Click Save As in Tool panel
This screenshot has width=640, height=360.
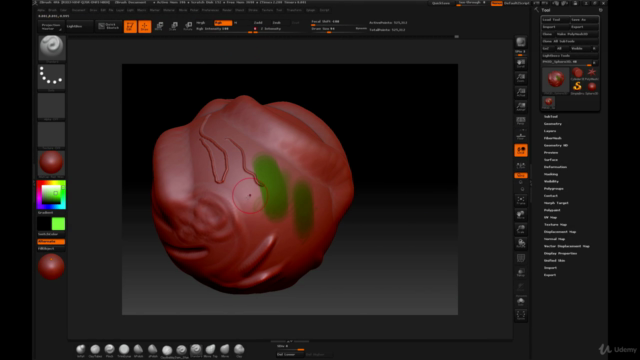point(584,20)
